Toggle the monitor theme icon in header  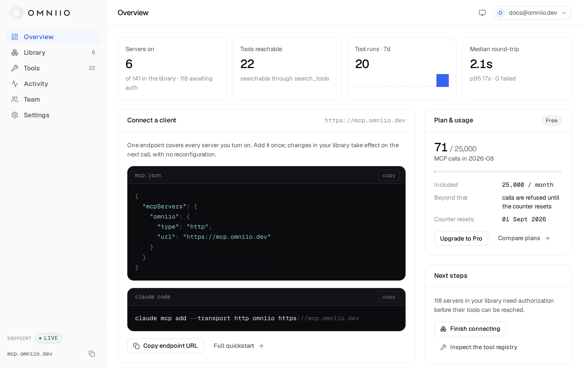482,13
